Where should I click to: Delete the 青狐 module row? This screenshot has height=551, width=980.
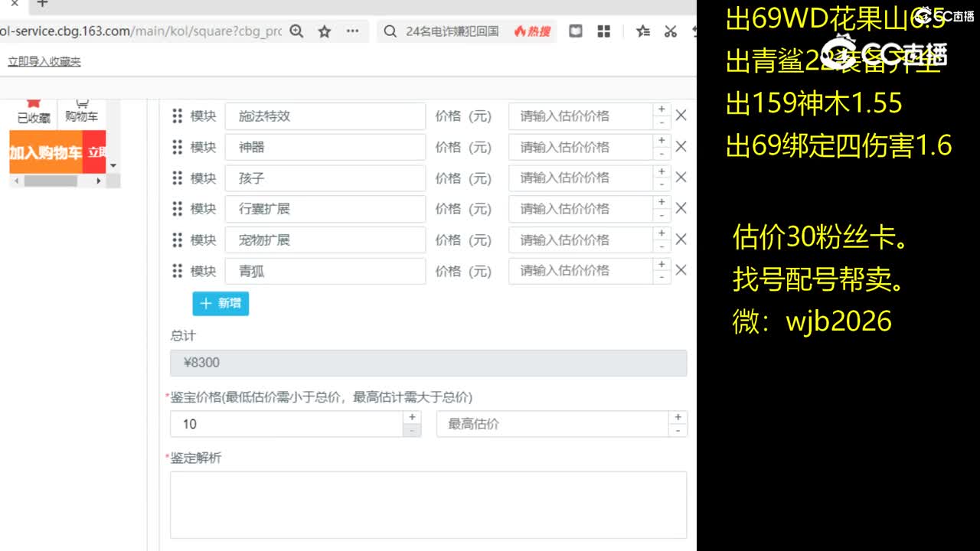click(681, 270)
